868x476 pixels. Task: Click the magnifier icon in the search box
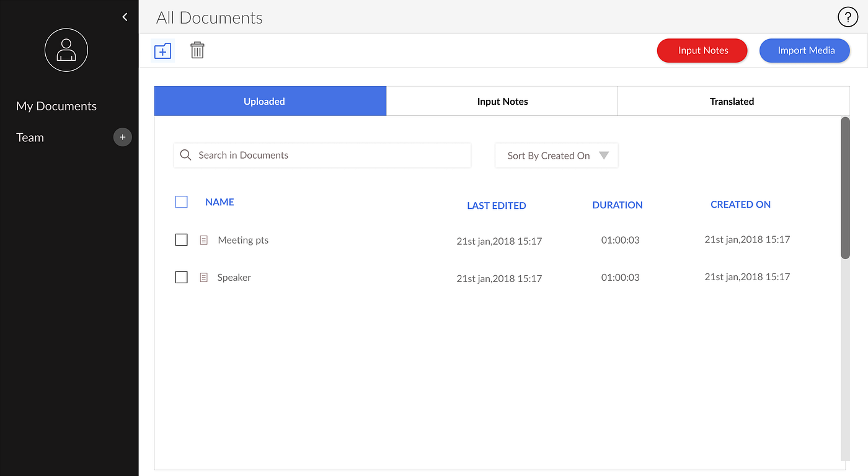click(185, 155)
